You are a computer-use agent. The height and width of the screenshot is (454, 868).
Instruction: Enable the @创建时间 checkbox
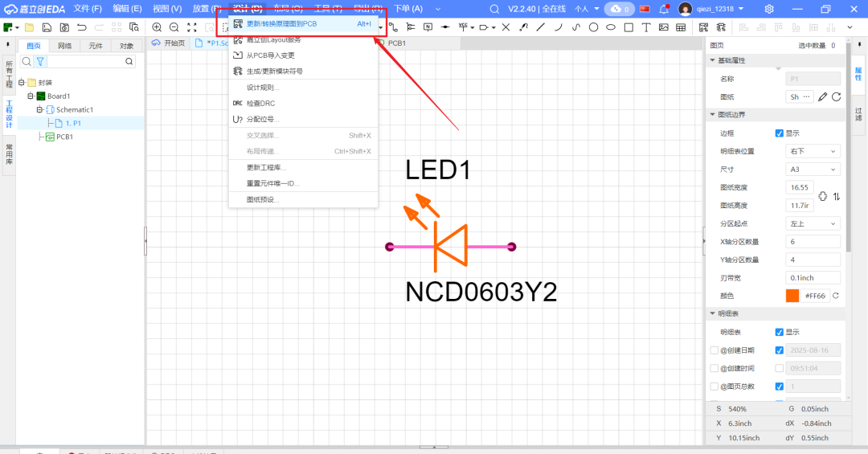pos(714,368)
